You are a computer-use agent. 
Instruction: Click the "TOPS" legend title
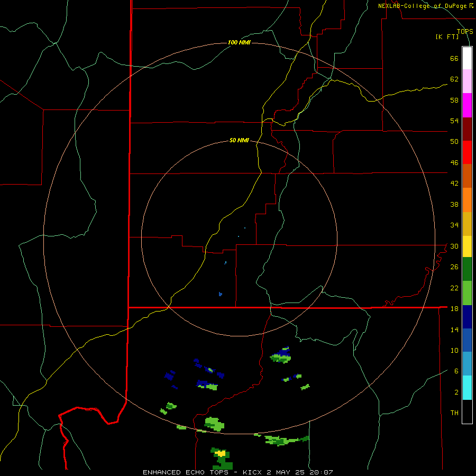click(x=465, y=31)
